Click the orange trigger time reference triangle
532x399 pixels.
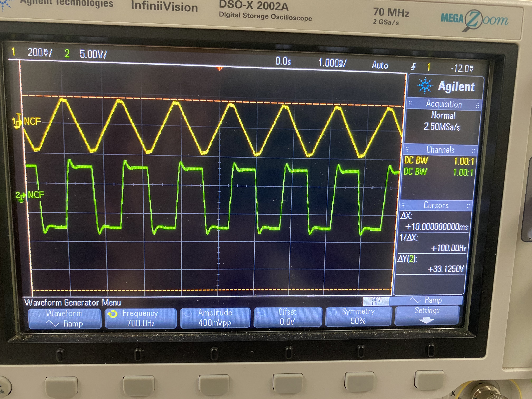(219, 69)
